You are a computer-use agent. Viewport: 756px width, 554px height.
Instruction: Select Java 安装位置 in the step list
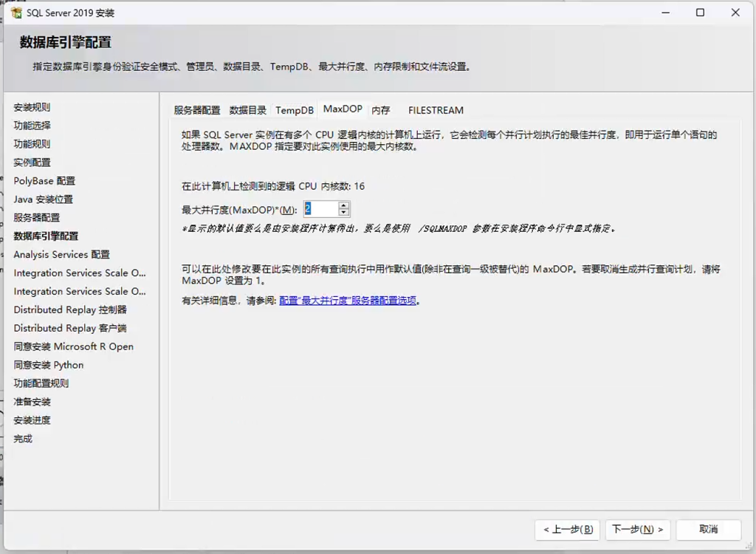44,199
